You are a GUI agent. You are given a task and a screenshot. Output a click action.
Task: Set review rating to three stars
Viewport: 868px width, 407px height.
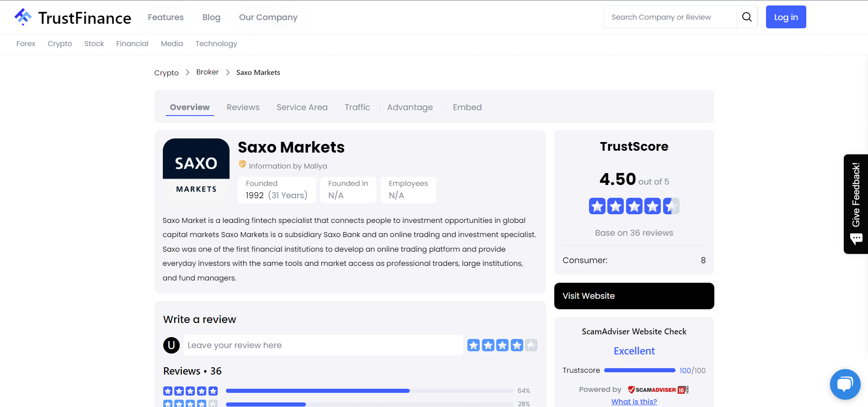[x=503, y=345]
